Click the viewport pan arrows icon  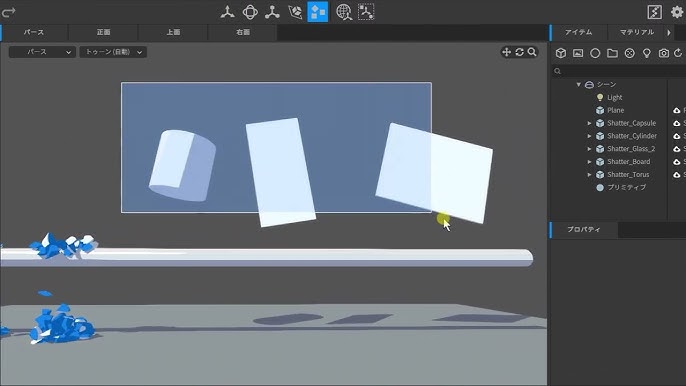(x=507, y=52)
